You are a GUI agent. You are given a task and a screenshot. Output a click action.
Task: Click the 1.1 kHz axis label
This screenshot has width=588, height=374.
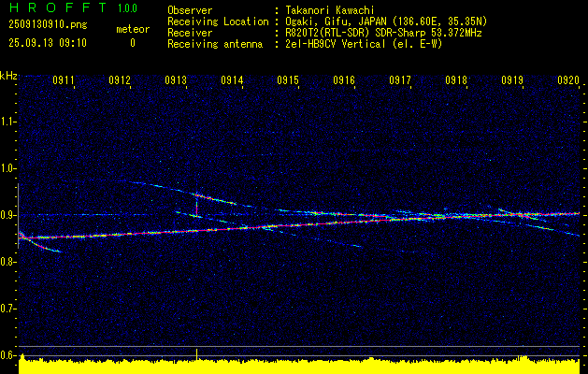[7, 122]
